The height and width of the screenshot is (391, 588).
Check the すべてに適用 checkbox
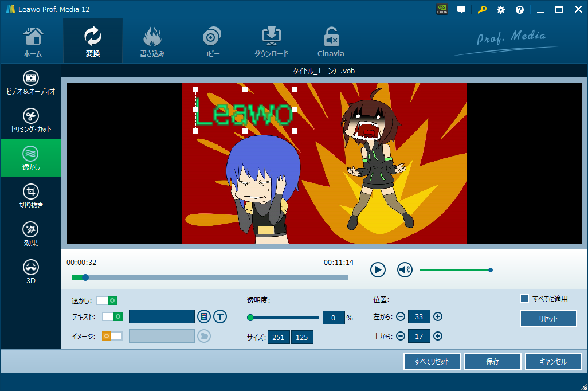(x=524, y=299)
